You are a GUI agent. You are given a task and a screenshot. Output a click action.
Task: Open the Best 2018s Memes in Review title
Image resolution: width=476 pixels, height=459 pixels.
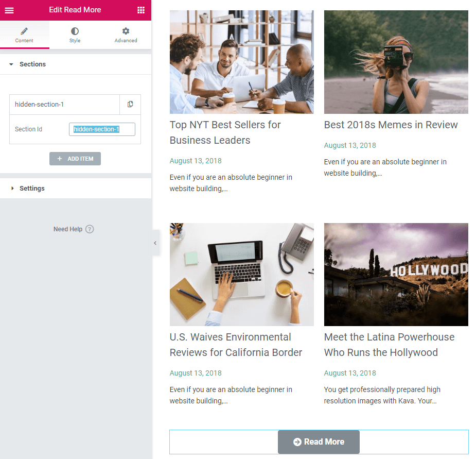391,125
